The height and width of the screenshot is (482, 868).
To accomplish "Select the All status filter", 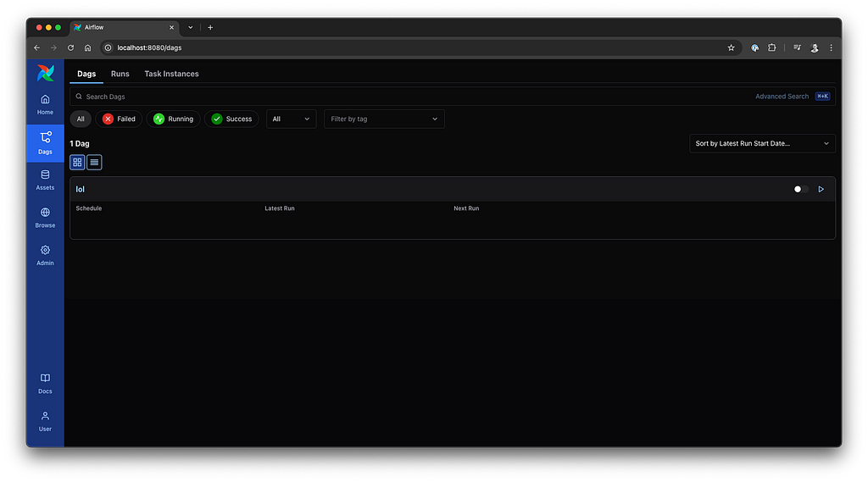I will click(x=81, y=119).
